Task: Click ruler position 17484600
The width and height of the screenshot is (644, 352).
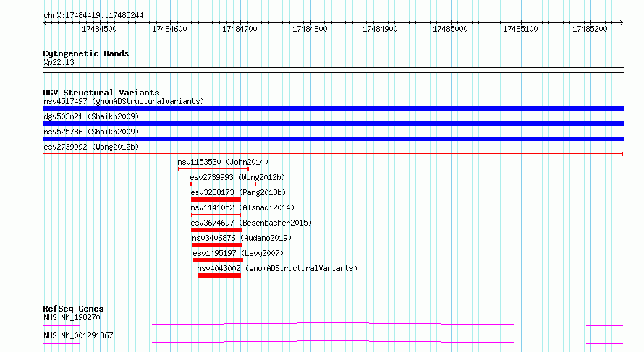Action: click(169, 29)
